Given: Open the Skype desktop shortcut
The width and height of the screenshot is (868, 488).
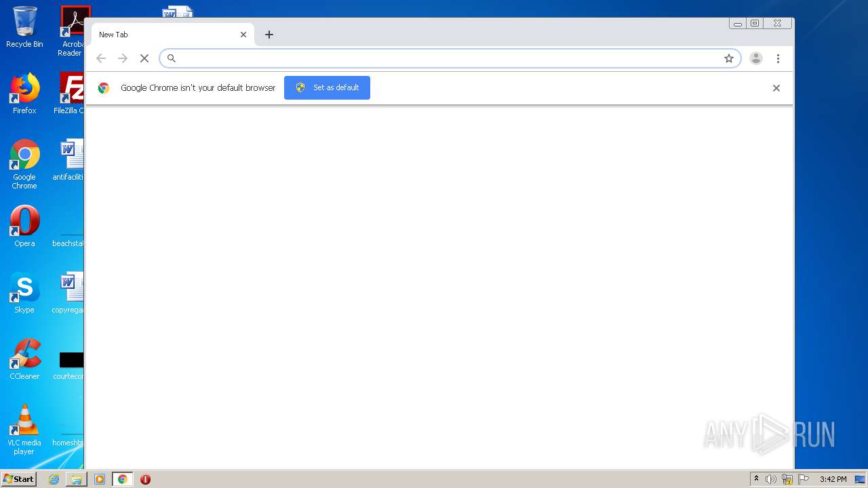Looking at the screenshot, I should [24, 293].
